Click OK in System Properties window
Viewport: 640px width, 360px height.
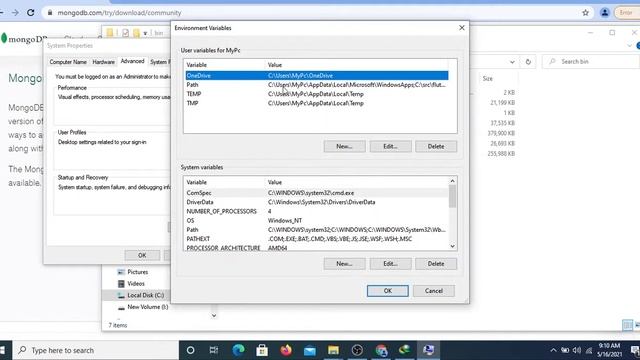click(x=142, y=256)
